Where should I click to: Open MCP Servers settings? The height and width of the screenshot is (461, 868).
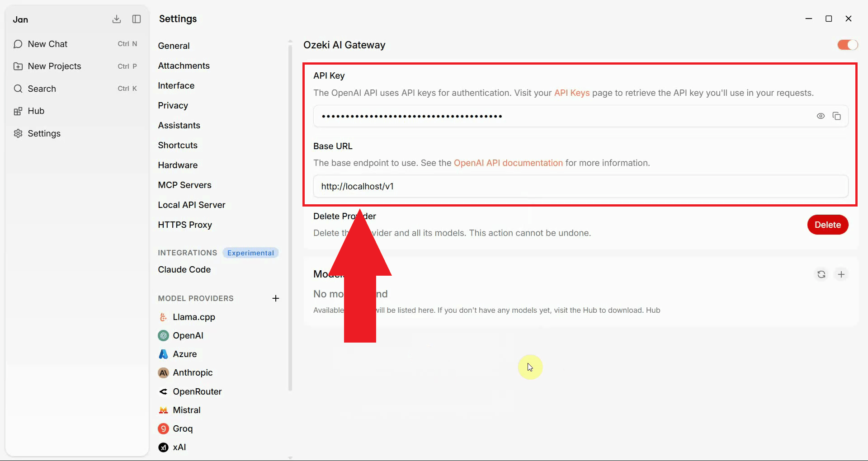click(x=184, y=185)
